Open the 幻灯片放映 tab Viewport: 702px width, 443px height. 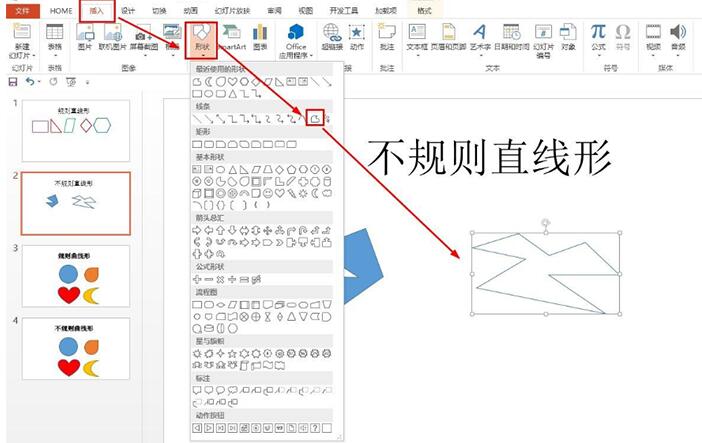pyautogui.click(x=232, y=11)
